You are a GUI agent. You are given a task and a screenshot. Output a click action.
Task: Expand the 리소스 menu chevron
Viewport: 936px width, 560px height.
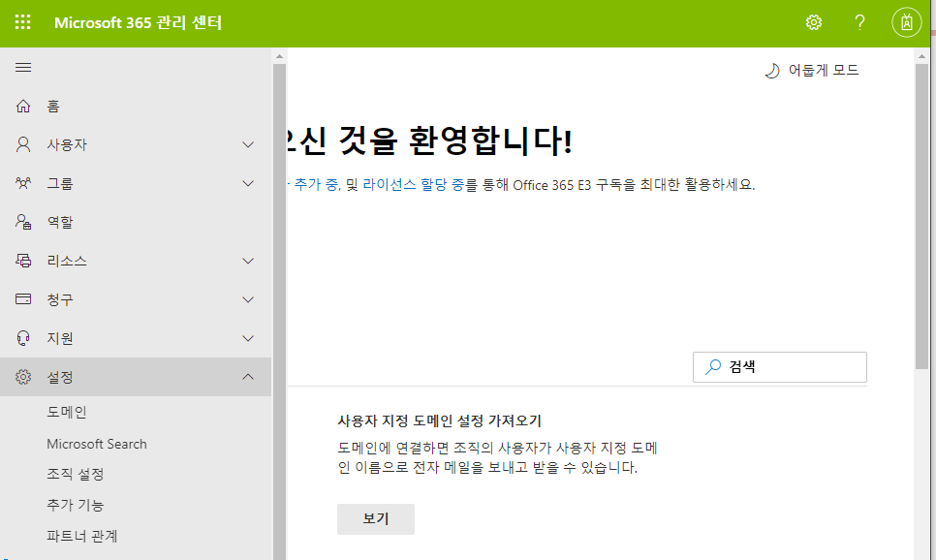[x=248, y=261]
